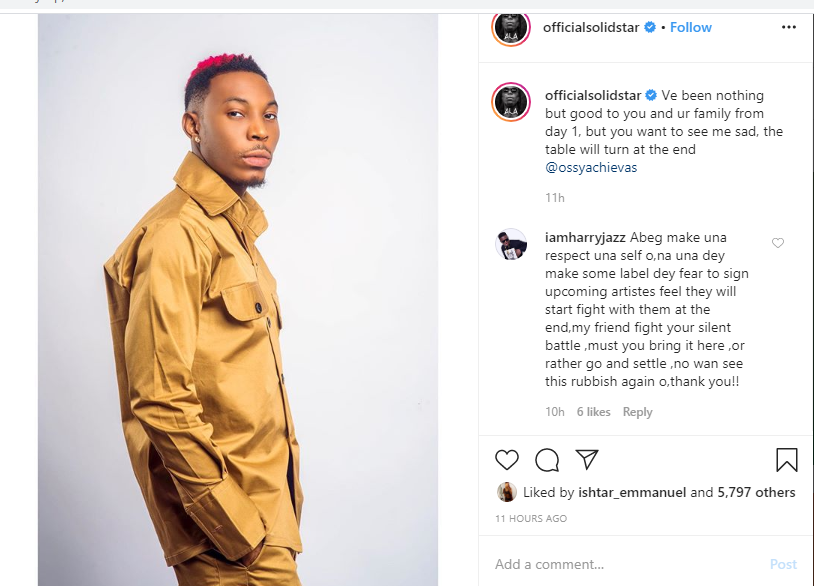
Task: Like the iamharryjazz comment heart
Action: pos(778,243)
